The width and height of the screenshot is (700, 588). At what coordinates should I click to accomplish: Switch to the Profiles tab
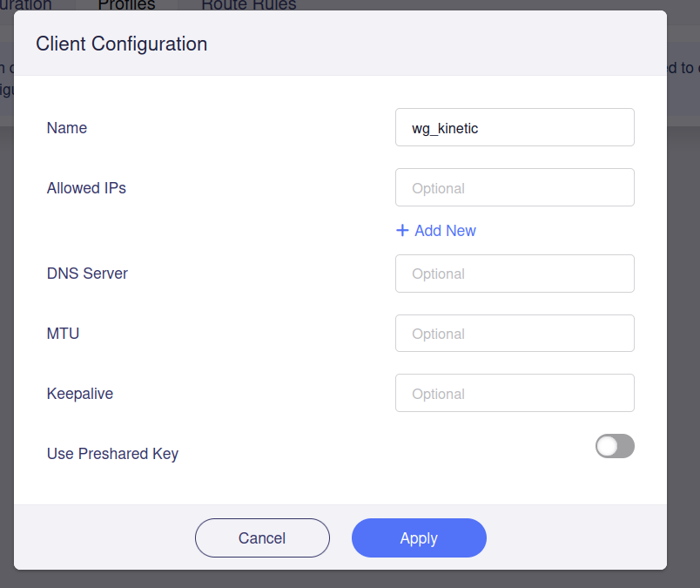126,5
